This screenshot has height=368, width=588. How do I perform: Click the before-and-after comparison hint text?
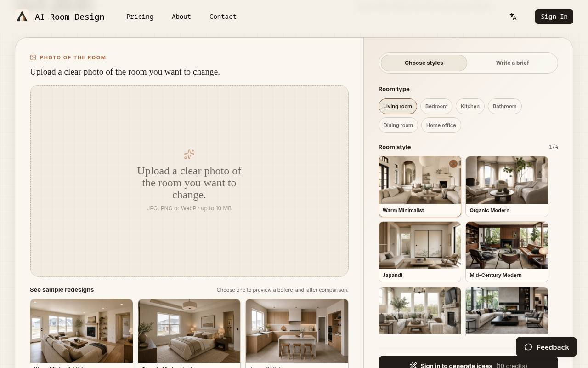[x=283, y=290]
